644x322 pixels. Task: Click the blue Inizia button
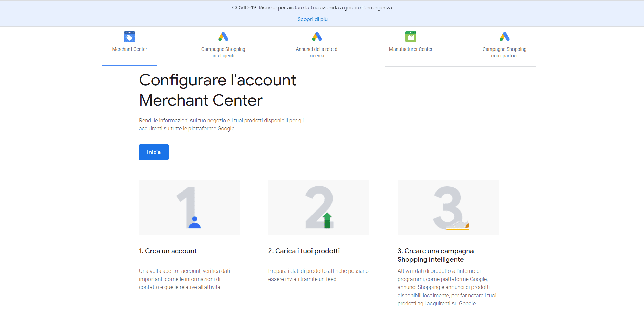pos(154,152)
